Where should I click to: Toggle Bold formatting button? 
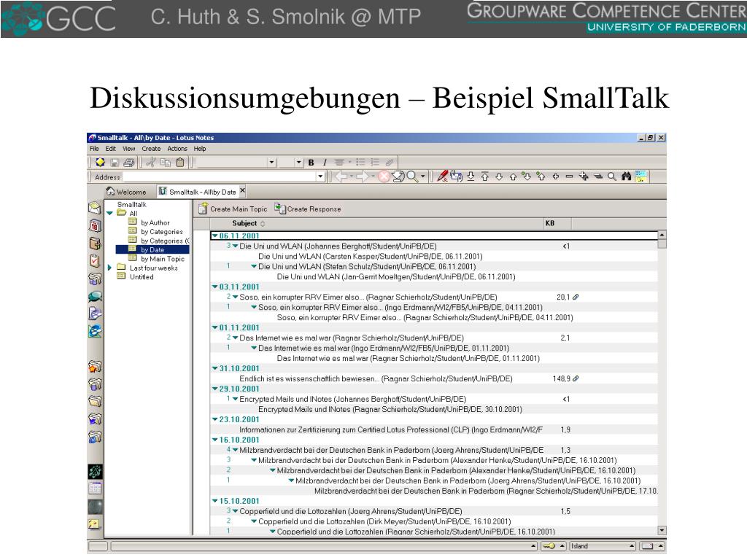311,163
